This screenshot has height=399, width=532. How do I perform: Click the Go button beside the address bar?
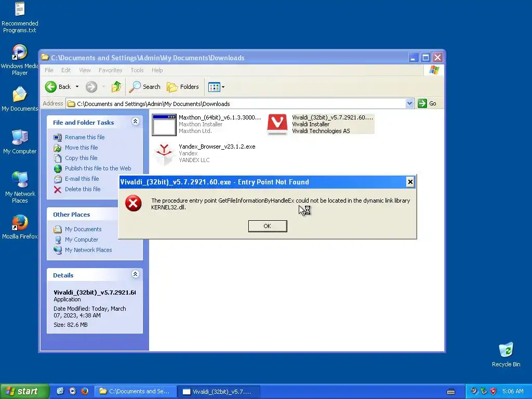coord(427,103)
